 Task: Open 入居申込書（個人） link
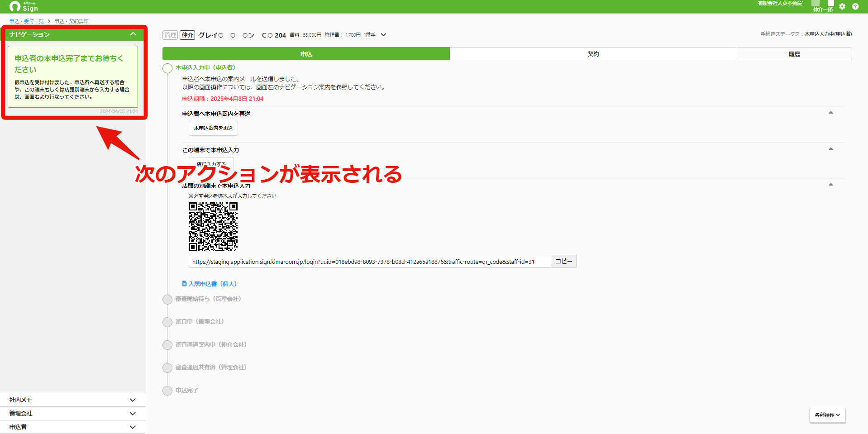tap(212, 284)
